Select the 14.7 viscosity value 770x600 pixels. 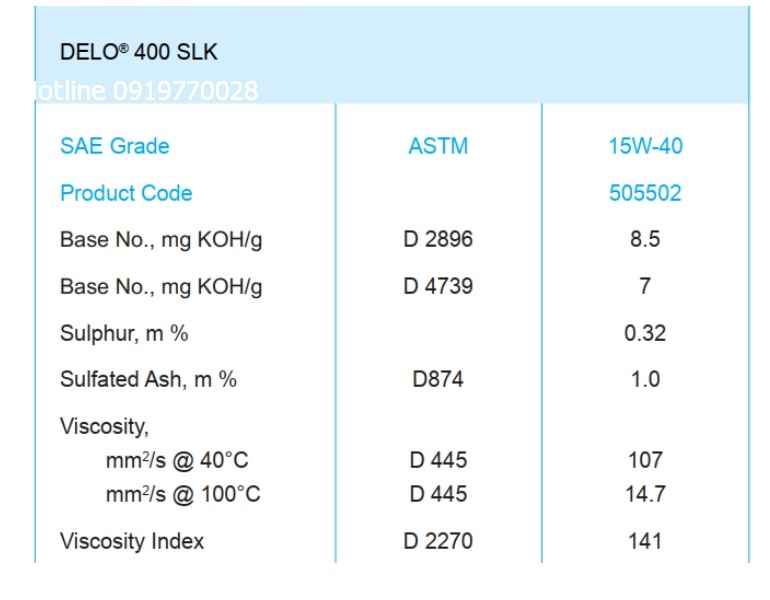pyautogui.click(x=645, y=494)
